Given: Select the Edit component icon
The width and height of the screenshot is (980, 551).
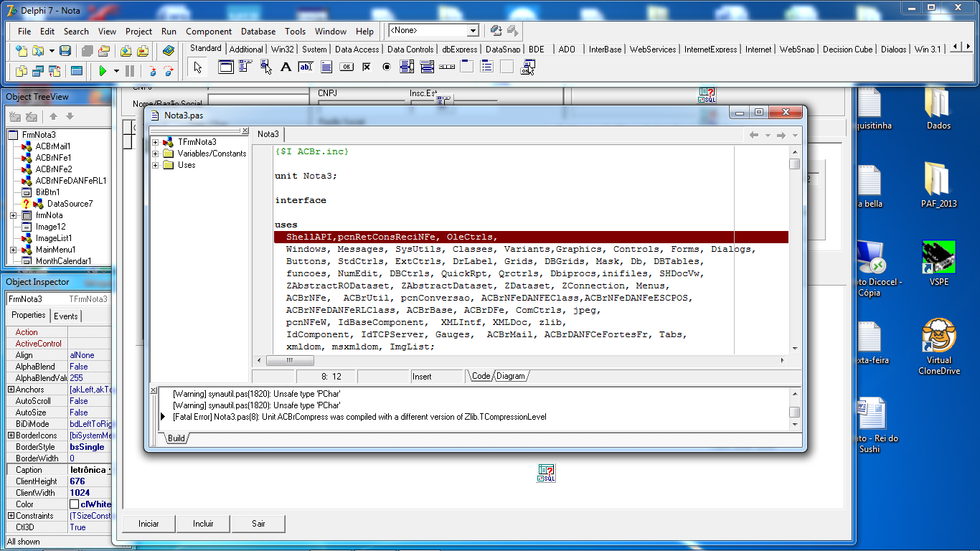Looking at the screenshot, I should point(306,67).
